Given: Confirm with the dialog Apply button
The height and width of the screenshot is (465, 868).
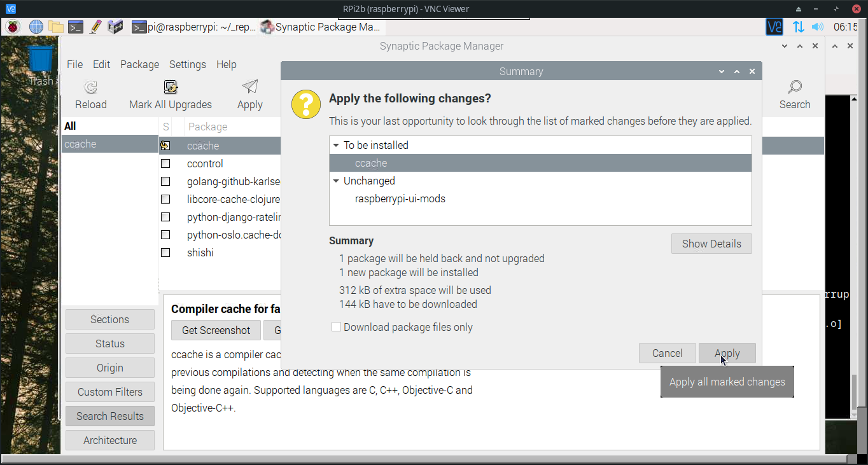Looking at the screenshot, I should tap(727, 353).
